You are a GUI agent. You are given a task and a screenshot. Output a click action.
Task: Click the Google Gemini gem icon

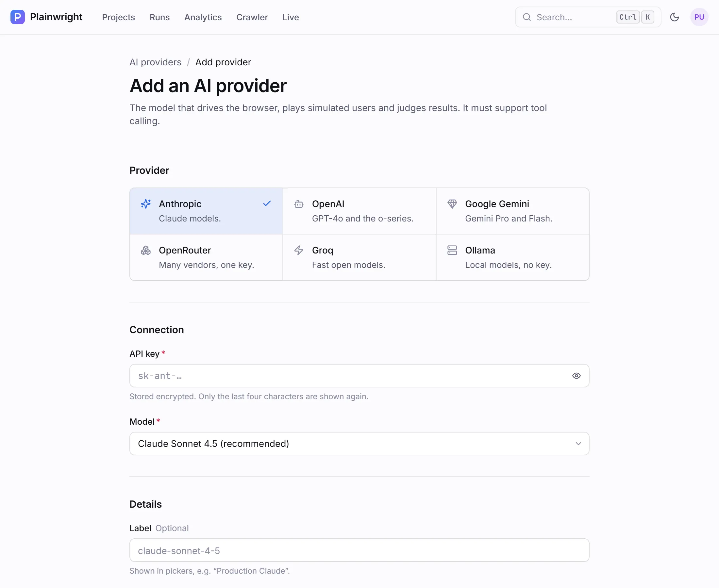click(452, 204)
